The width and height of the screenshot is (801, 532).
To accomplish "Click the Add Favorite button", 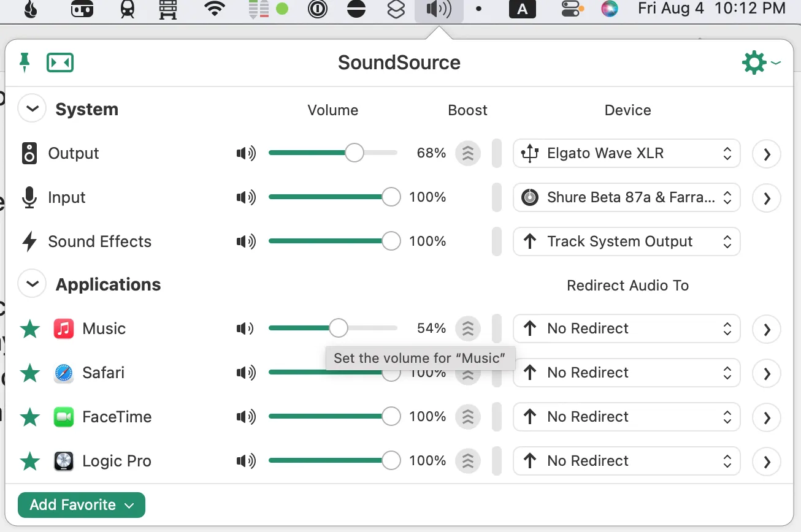I will tap(81, 504).
